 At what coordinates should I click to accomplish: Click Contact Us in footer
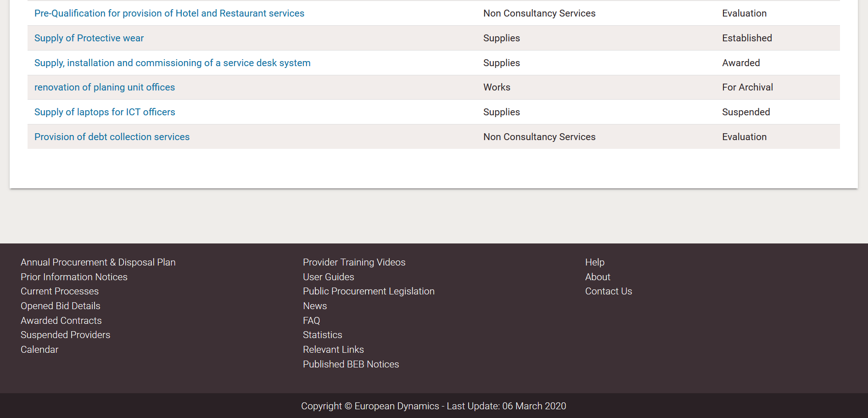point(608,291)
